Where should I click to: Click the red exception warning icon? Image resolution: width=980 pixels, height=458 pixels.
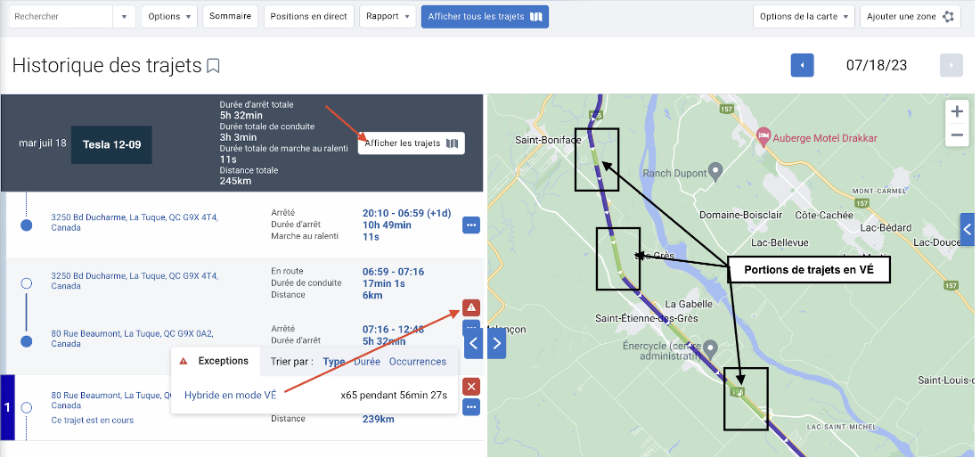point(471,307)
